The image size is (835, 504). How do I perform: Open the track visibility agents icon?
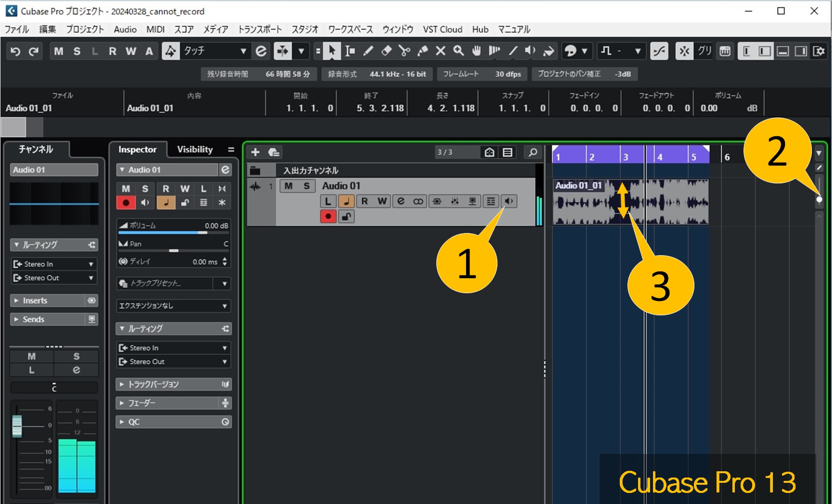(x=489, y=152)
